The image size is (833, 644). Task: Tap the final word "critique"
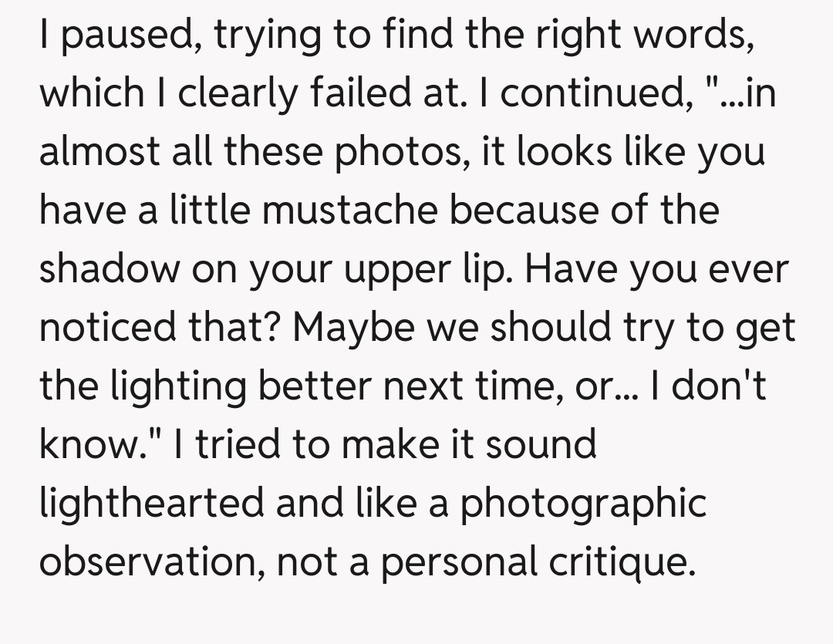[x=617, y=561]
